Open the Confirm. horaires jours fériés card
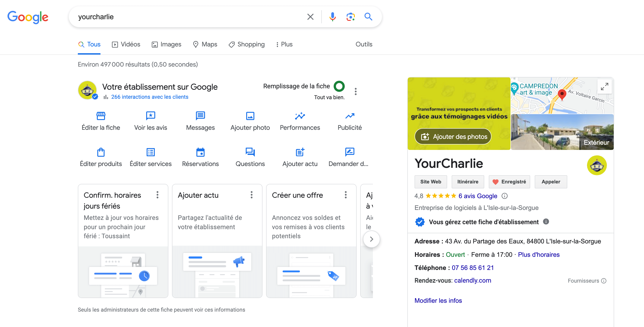Viewport: 644px width, 327px height. pyautogui.click(x=123, y=241)
